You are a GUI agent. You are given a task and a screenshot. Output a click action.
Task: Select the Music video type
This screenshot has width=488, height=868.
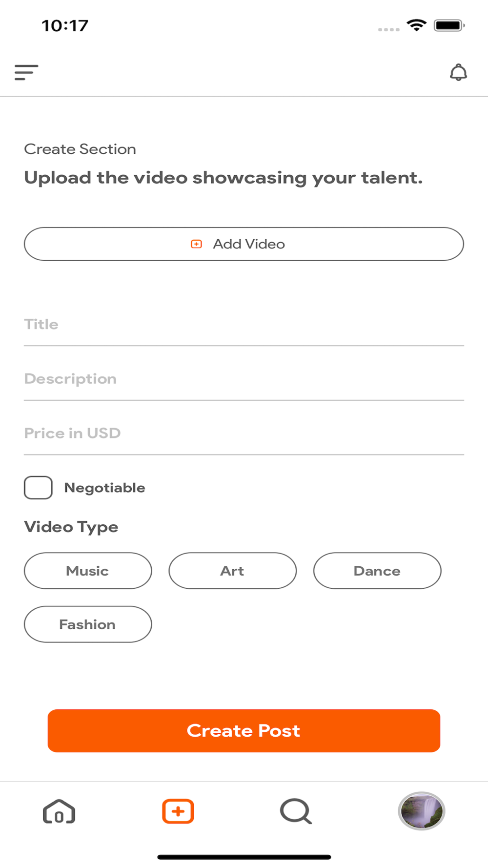click(88, 571)
